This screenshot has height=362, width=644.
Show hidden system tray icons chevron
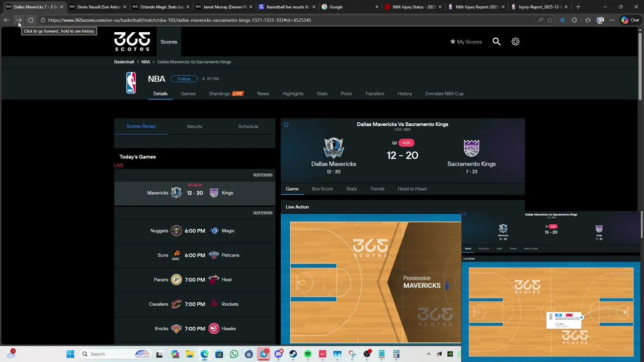(429, 354)
